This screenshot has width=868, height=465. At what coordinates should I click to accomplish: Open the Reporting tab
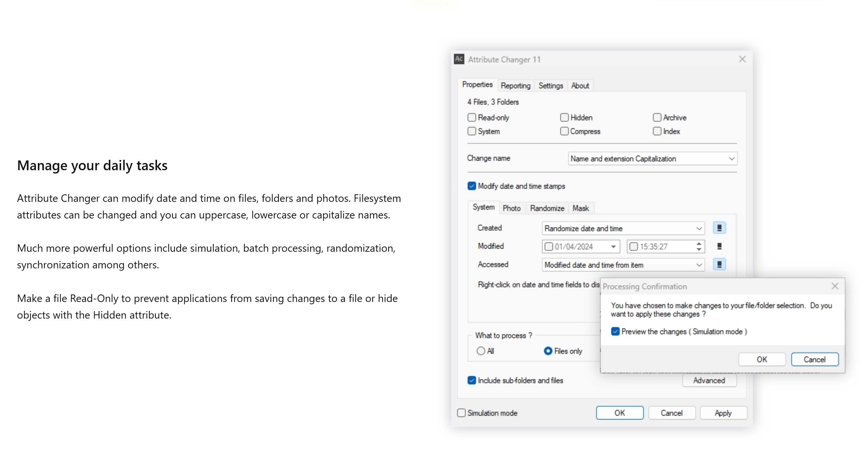(x=515, y=85)
